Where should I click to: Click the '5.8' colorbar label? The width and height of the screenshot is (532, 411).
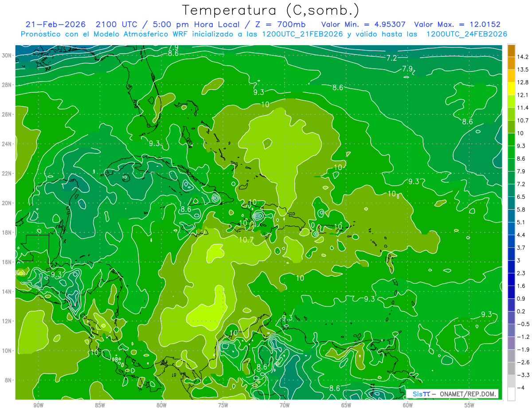(x=521, y=209)
